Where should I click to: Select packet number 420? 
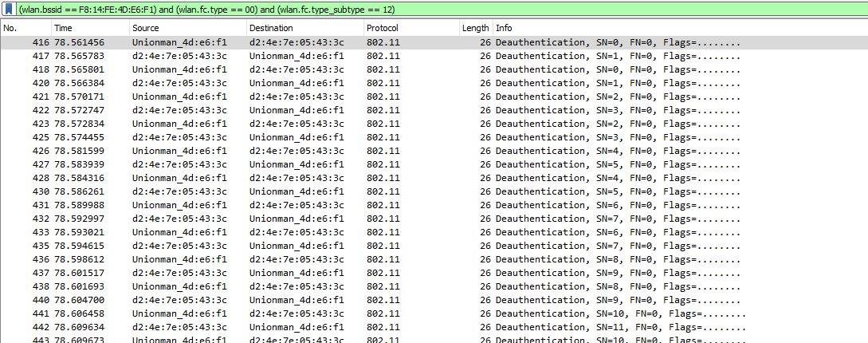[434, 83]
